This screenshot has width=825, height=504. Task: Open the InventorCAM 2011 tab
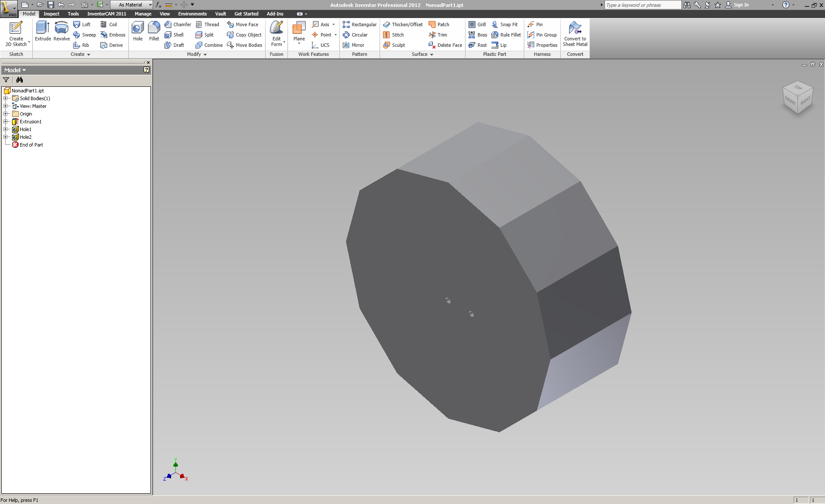pos(107,14)
